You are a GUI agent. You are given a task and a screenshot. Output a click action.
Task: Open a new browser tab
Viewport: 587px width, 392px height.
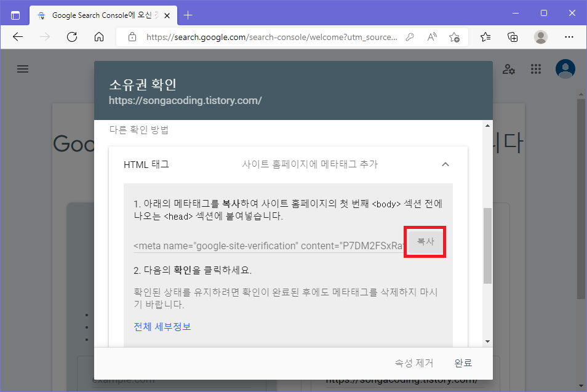coord(188,15)
